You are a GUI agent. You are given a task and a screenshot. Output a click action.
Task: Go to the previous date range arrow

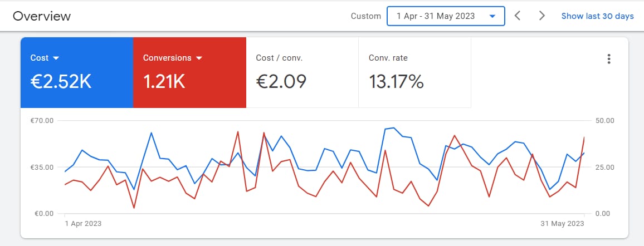point(518,16)
